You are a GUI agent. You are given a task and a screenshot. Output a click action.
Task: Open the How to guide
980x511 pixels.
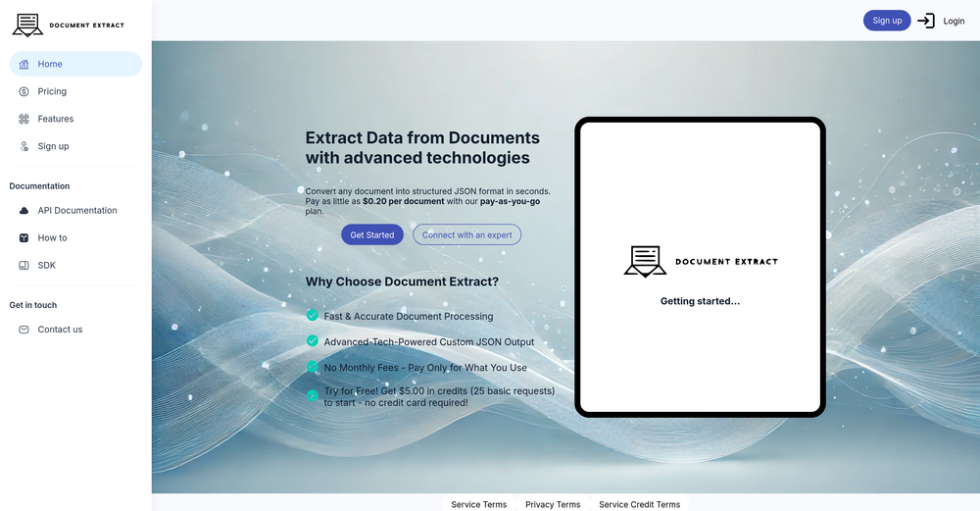(75, 238)
